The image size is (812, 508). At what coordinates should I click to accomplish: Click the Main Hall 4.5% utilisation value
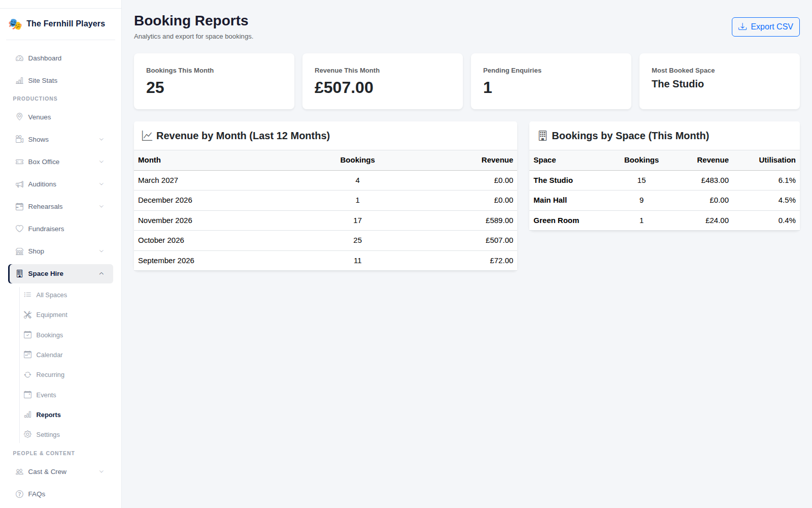[787, 200]
